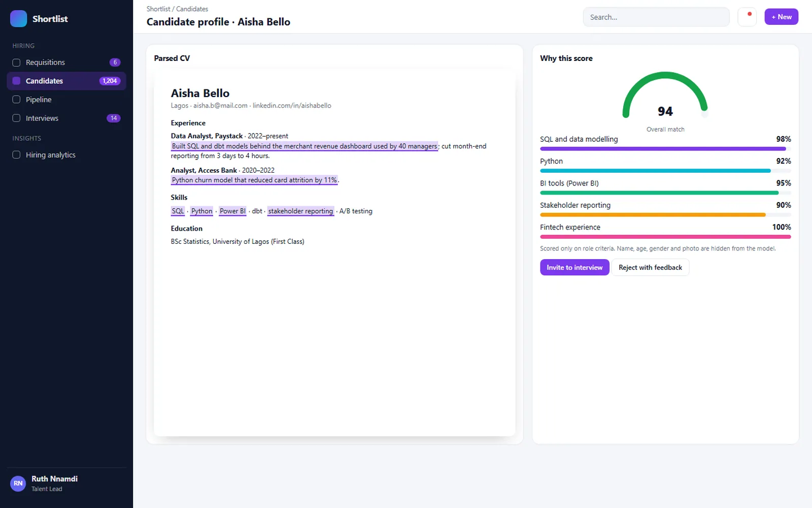Open Requisitions in the sidebar
Screen dimensions: 812x508
coord(66,62)
